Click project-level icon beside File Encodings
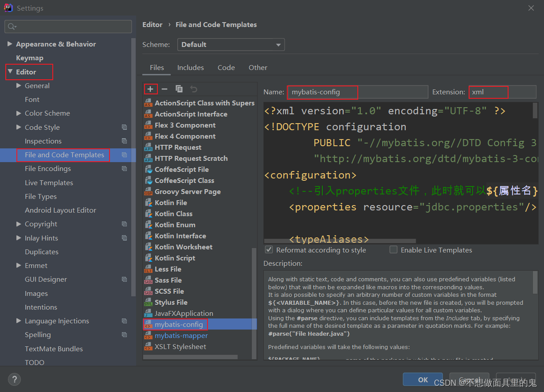The height and width of the screenshot is (392, 544). click(125, 169)
